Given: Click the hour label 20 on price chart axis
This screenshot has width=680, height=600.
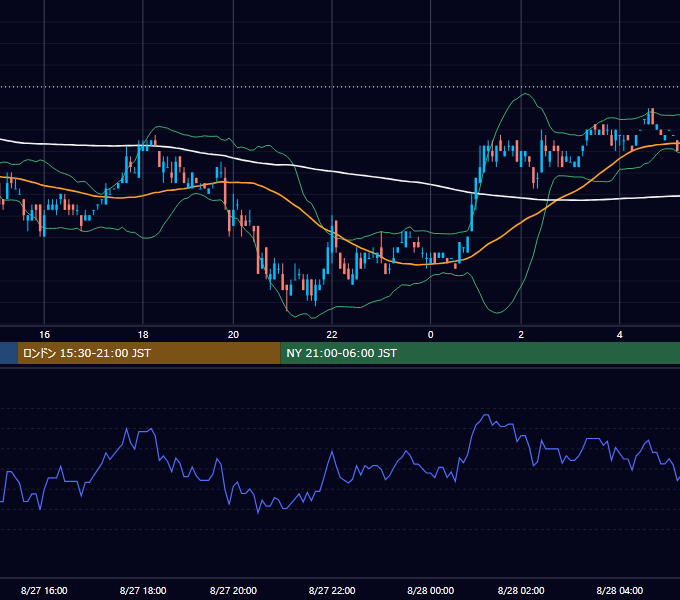Looking at the screenshot, I should (233, 335).
